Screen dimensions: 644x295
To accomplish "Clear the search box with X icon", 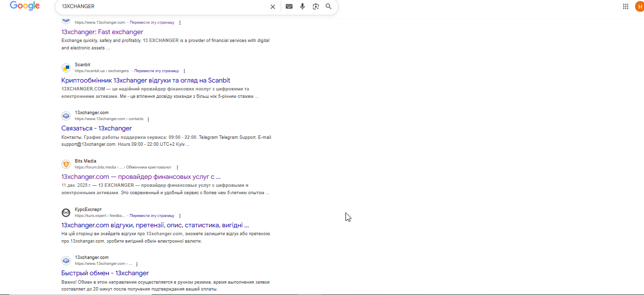I will [x=272, y=6].
